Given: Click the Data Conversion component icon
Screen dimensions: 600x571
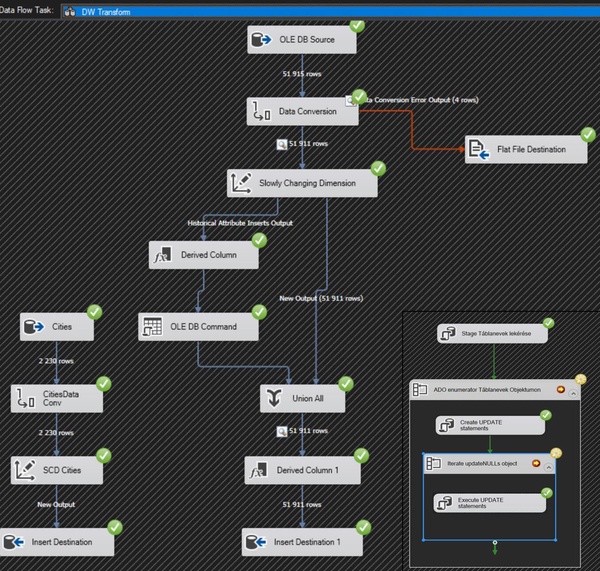Looking at the screenshot, I should pyautogui.click(x=262, y=111).
